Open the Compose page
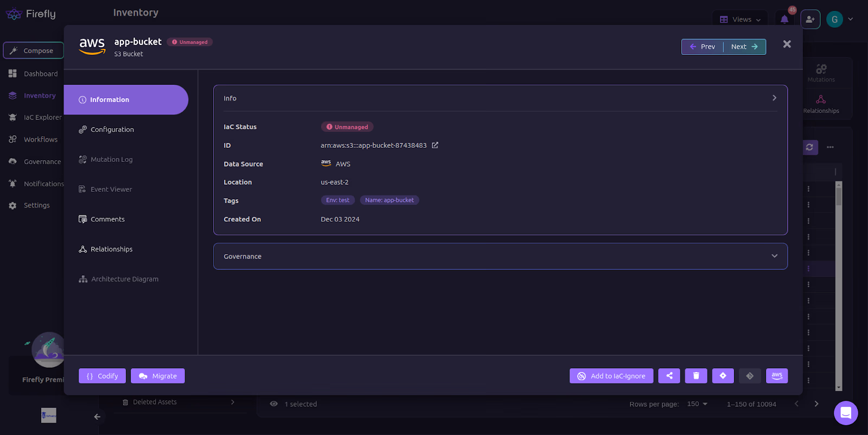The width and height of the screenshot is (868, 435). 33,51
